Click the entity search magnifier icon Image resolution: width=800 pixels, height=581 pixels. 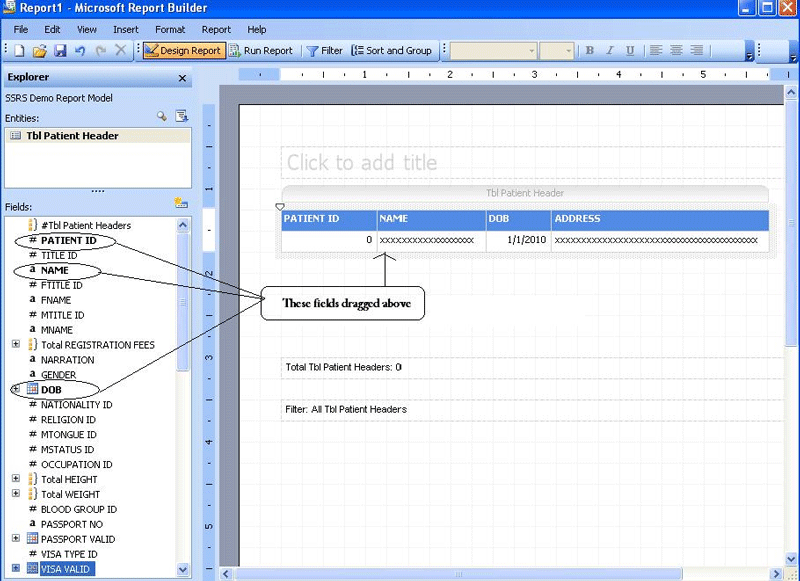162,116
